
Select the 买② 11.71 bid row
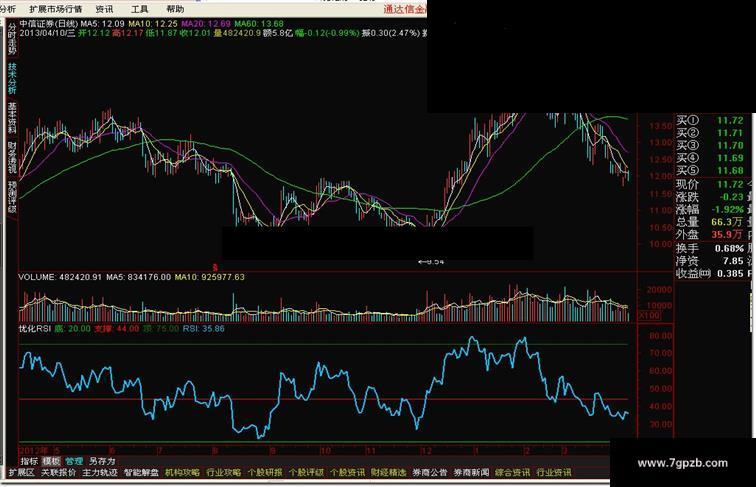click(x=709, y=133)
